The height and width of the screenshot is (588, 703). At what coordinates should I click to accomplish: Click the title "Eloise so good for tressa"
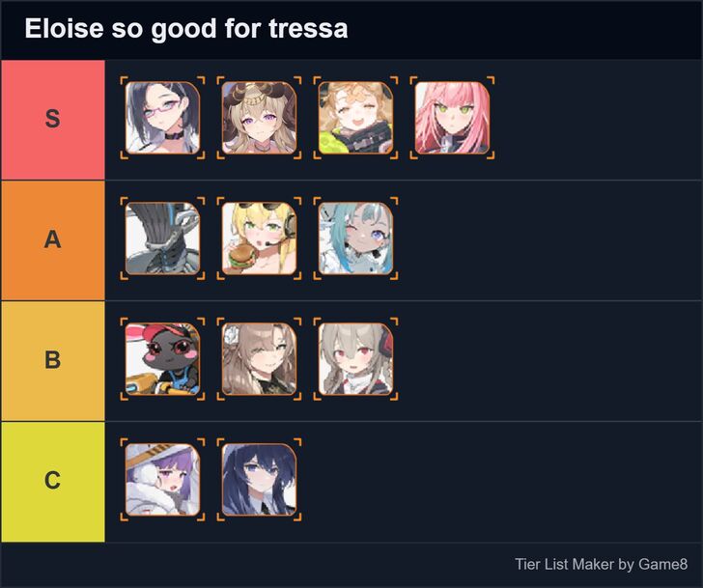click(186, 29)
